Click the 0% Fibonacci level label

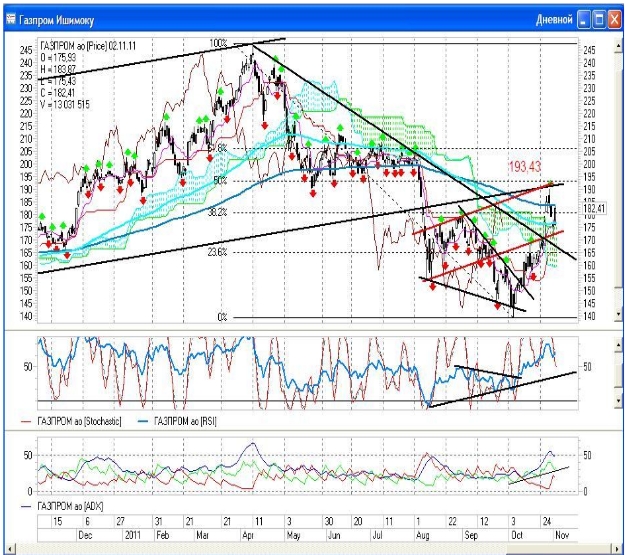point(222,317)
